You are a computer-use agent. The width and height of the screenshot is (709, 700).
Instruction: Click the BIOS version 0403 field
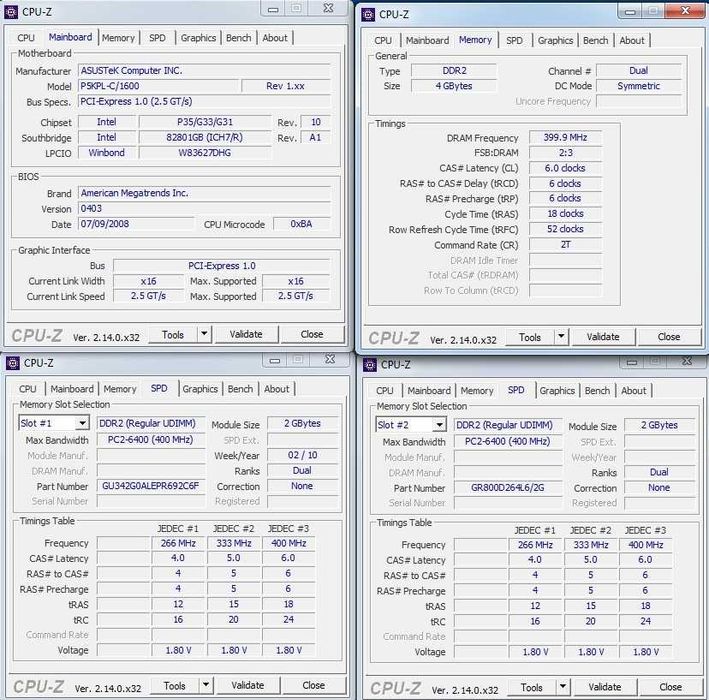[204, 208]
